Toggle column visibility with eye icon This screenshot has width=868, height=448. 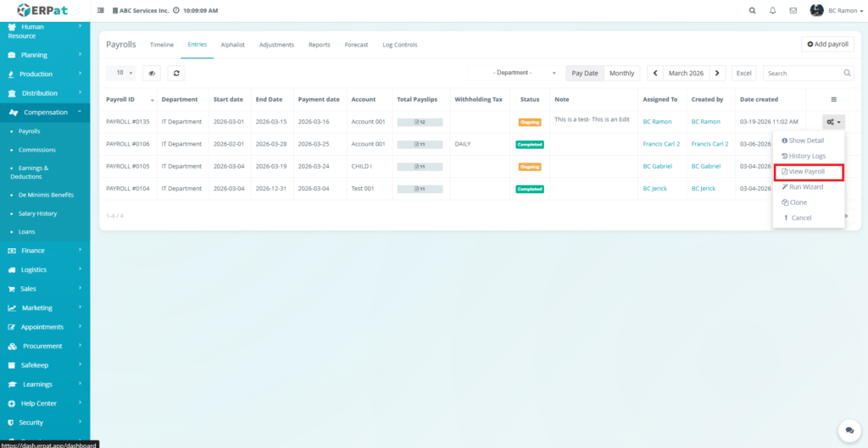tap(152, 74)
